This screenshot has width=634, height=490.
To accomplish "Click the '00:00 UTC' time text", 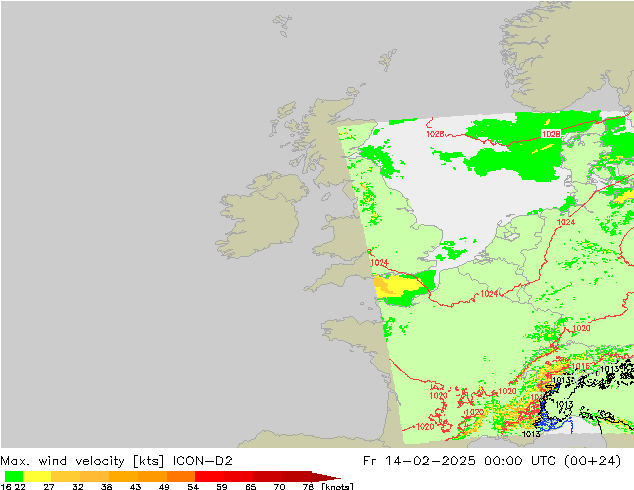I will (520, 461).
